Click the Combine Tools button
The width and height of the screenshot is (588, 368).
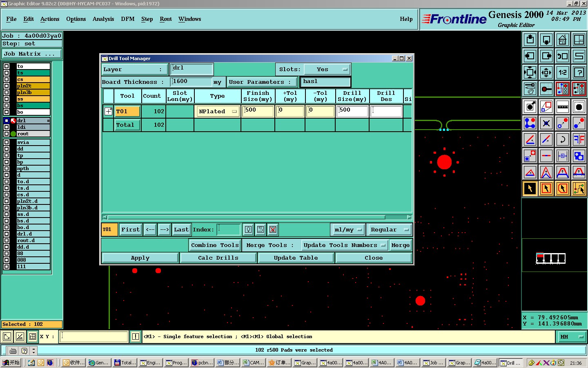(x=215, y=245)
